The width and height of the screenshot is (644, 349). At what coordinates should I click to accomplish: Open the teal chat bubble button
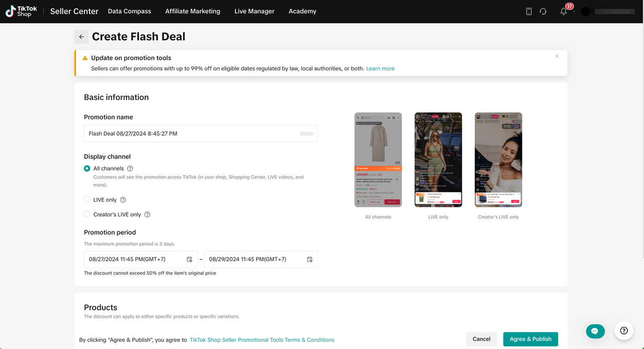click(x=595, y=331)
